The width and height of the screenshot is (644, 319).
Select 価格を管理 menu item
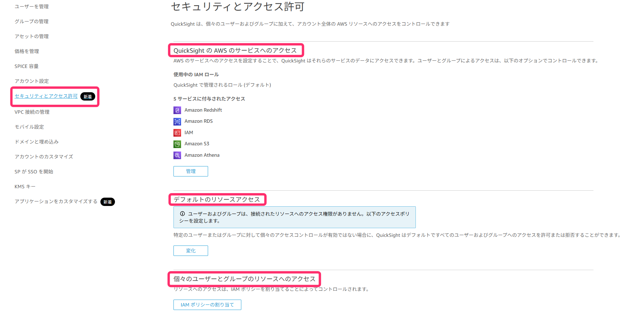click(27, 51)
